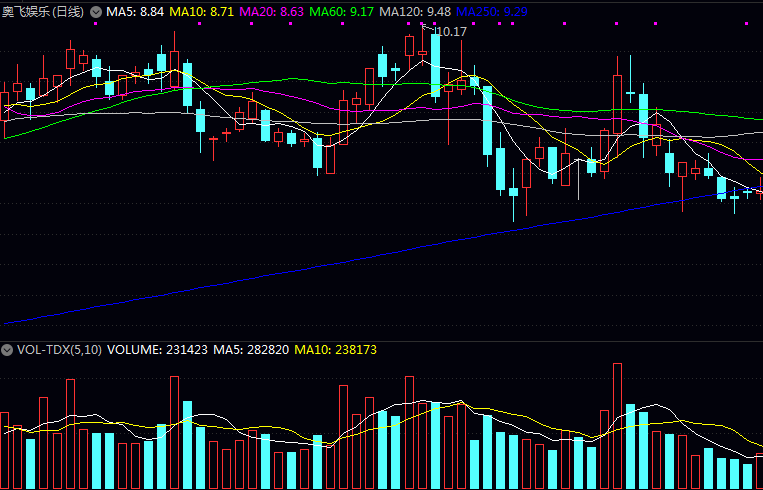Select the volume MA5: 282820 value
The height and width of the screenshot is (490, 763).
(x=251, y=350)
